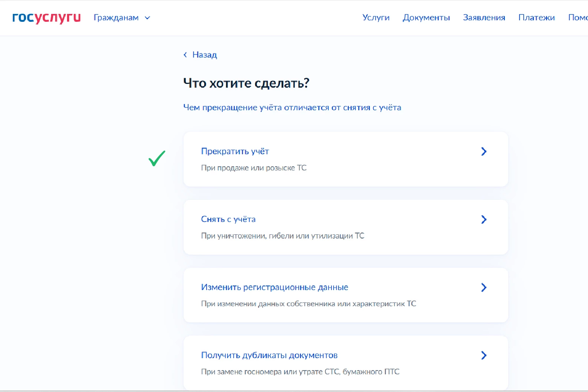Open the link explaining прекращение учёта vs снятие
588x392 pixels.
pyautogui.click(x=292, y=108)
